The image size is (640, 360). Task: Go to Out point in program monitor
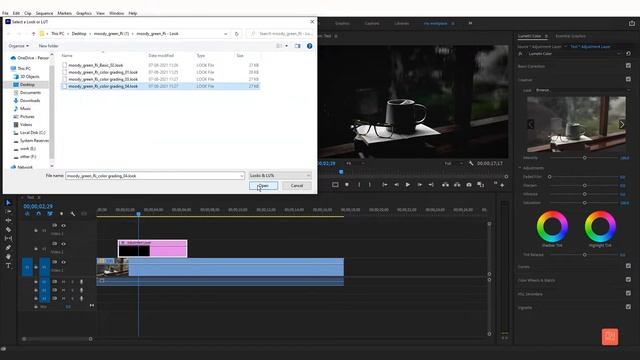click(x=431, y=185)
